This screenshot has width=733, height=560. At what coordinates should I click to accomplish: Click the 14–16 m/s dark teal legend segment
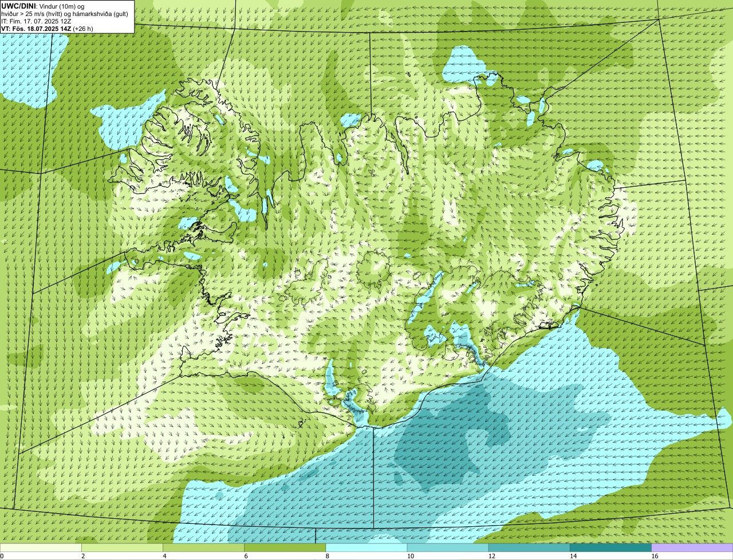[x=610, y=548]
